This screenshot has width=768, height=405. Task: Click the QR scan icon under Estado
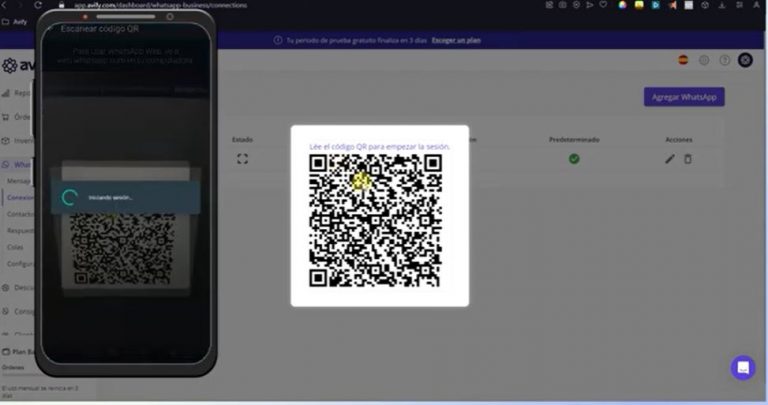pyautogui.click(x=242, y=159)
